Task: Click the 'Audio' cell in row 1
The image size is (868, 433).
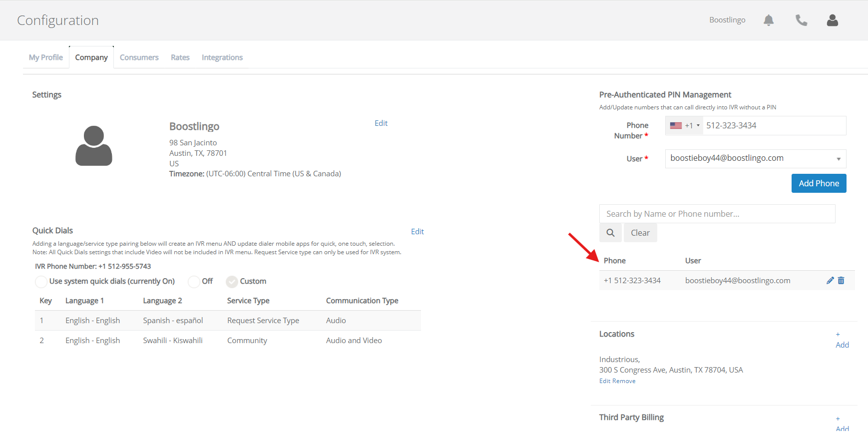Action: (336, 321)
